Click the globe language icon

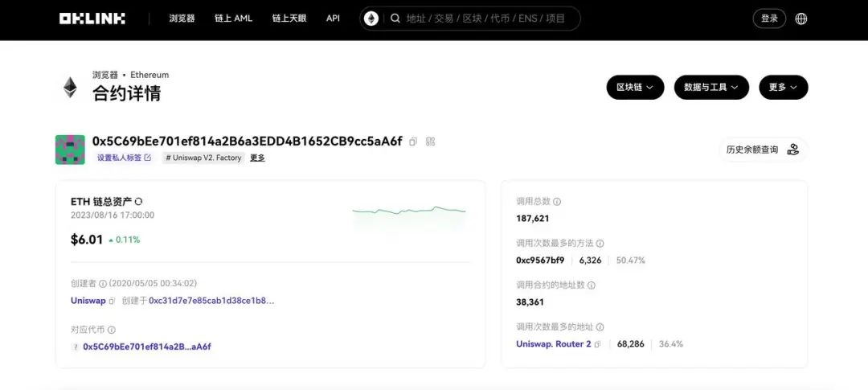coord(801,18)
